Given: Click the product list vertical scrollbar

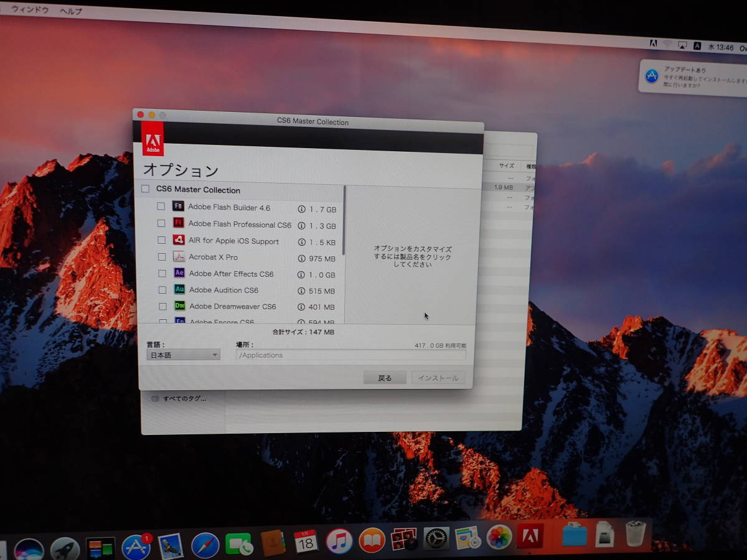Looking at the screenshot, I should point(344,221).
